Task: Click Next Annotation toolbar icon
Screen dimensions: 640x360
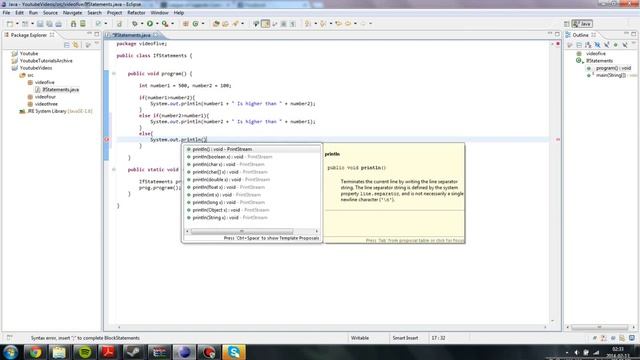Action: 308,24
